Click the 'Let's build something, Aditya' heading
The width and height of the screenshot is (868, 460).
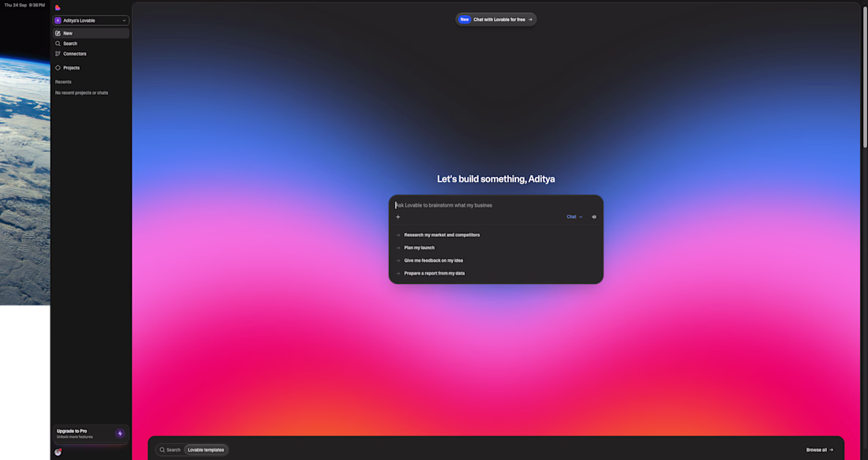point(496,179)
